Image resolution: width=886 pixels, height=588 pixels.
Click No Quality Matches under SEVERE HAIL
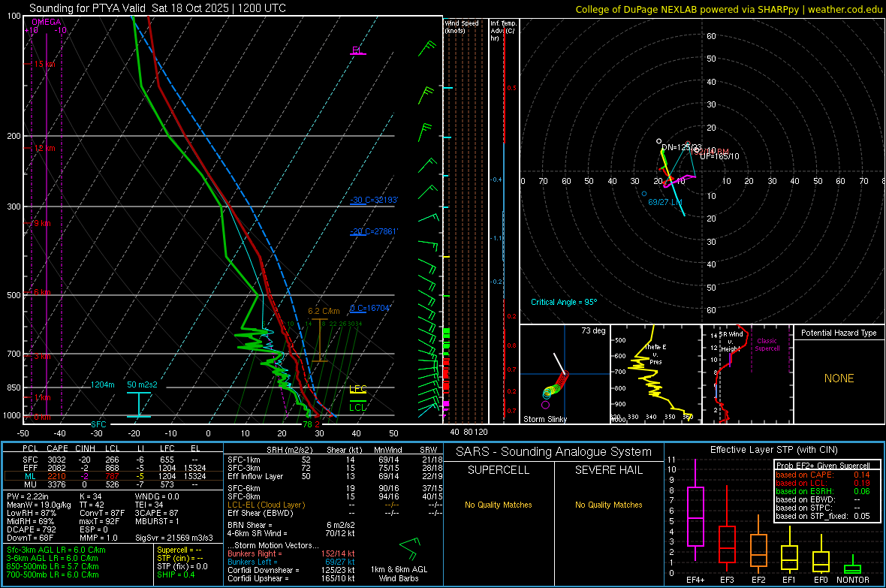click(608, 505)
